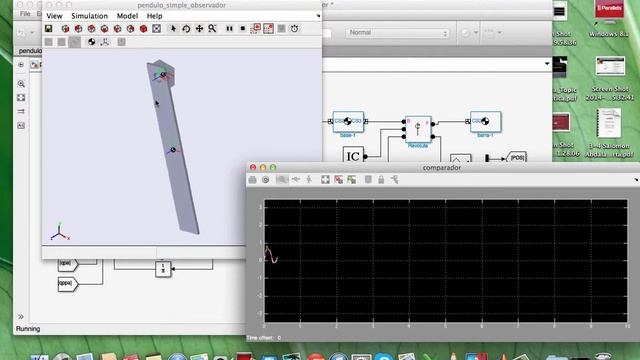Viewport: 640px width, 360px height.
Task: Select the IC block in the model
Action: point(353,156)
